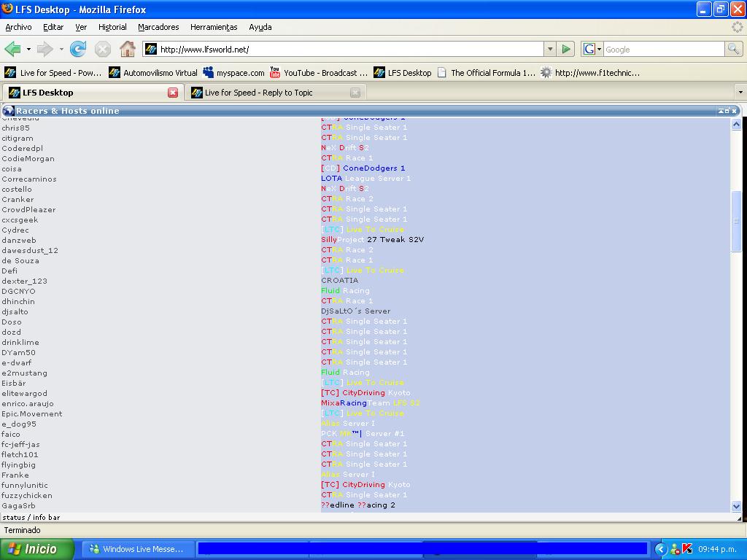This screenshot has height=560, width=747.
Task: Select racer GagaSrb
Action: pos(18,506)
